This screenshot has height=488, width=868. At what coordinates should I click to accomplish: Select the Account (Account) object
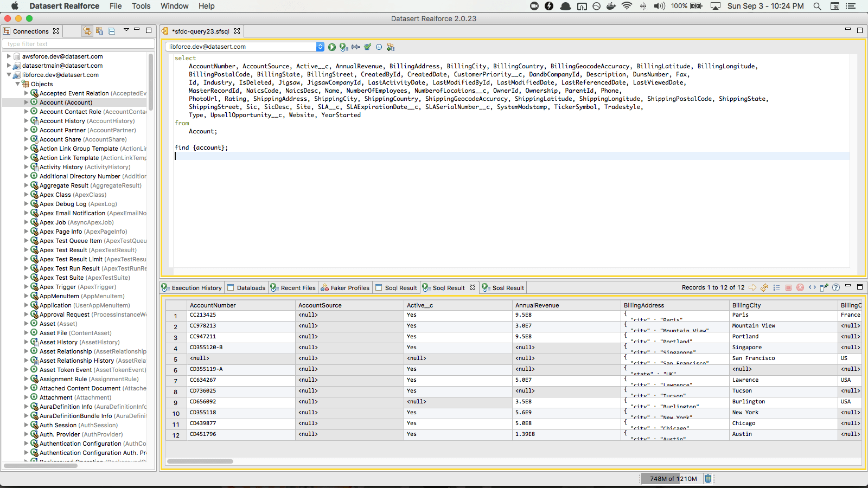pos(66,102)
